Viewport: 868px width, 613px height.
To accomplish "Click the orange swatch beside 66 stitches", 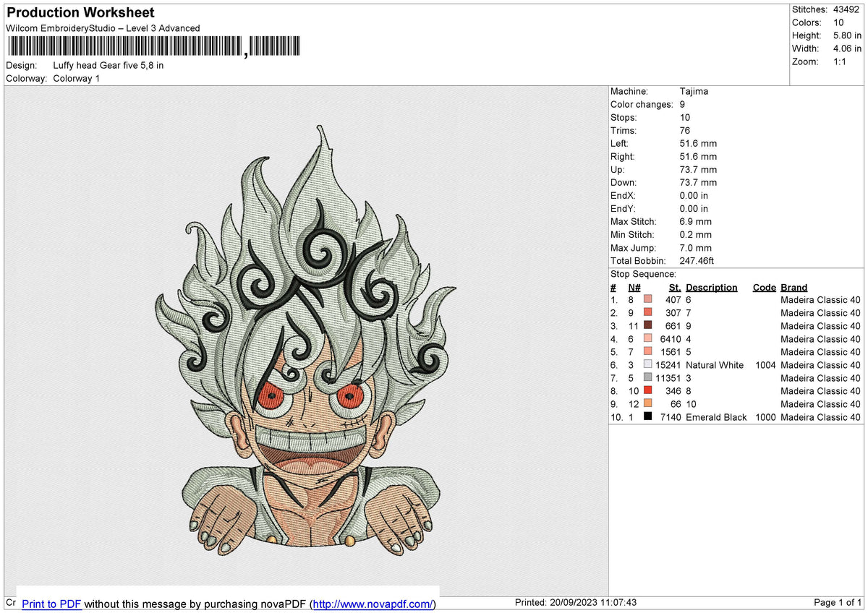I will click(x=647, y=403).
